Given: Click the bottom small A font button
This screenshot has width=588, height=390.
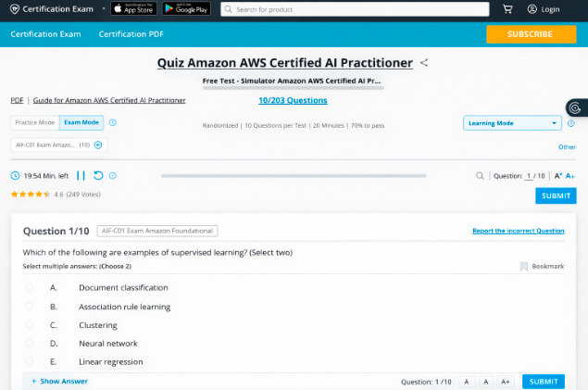Looking at the screenshot, I should pos(467,382).
